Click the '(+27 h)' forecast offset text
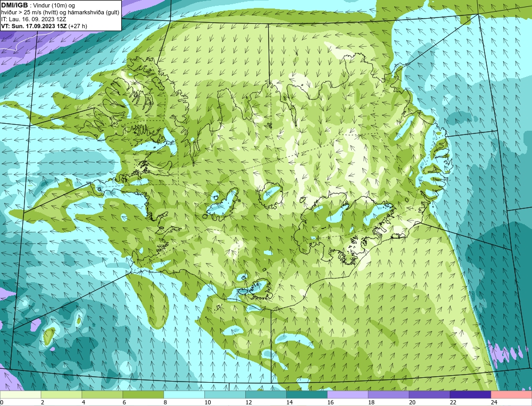The image size is (532, 406). click(78, 26)
